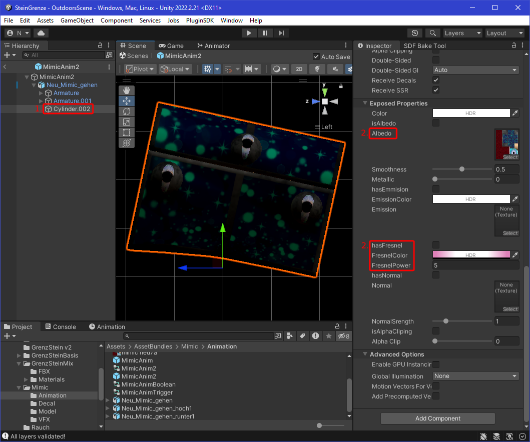Click Select on the Albedo texture

click(x=510, y=157)
